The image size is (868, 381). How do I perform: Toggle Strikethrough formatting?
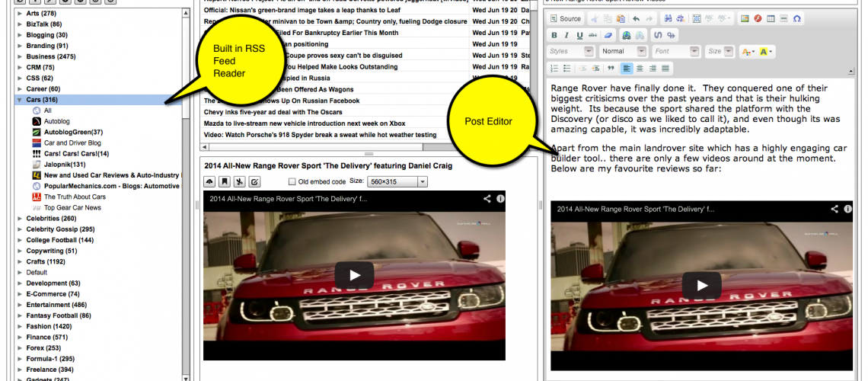tap(592, 36)
